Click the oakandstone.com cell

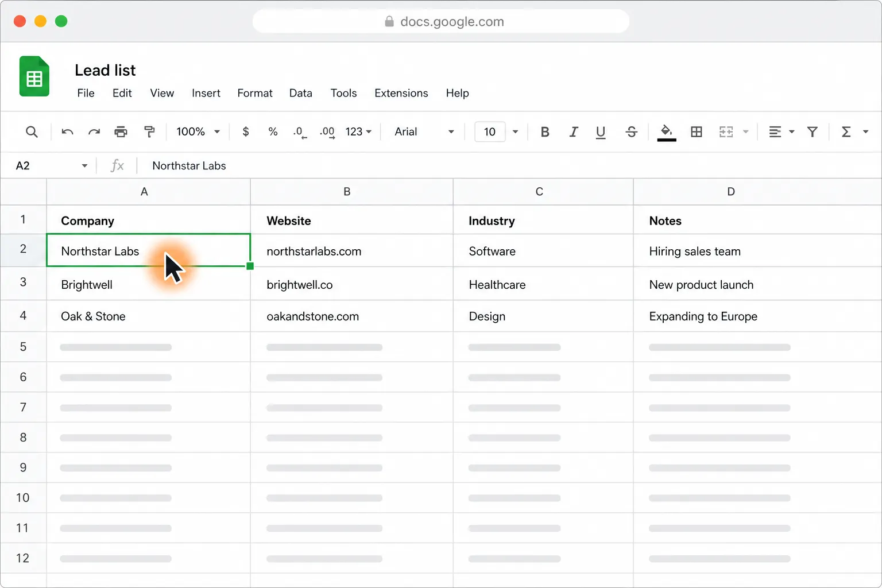pos(352,316)
